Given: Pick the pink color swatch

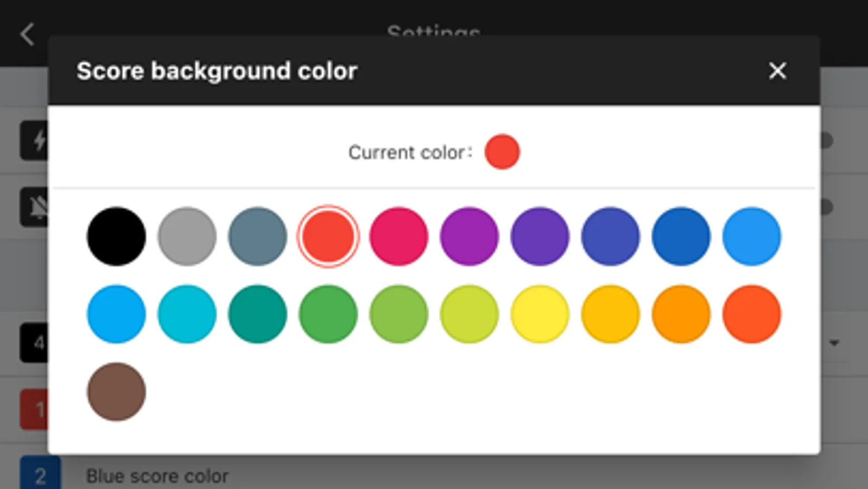Looking at the screenshot, I should coord(398,236).
